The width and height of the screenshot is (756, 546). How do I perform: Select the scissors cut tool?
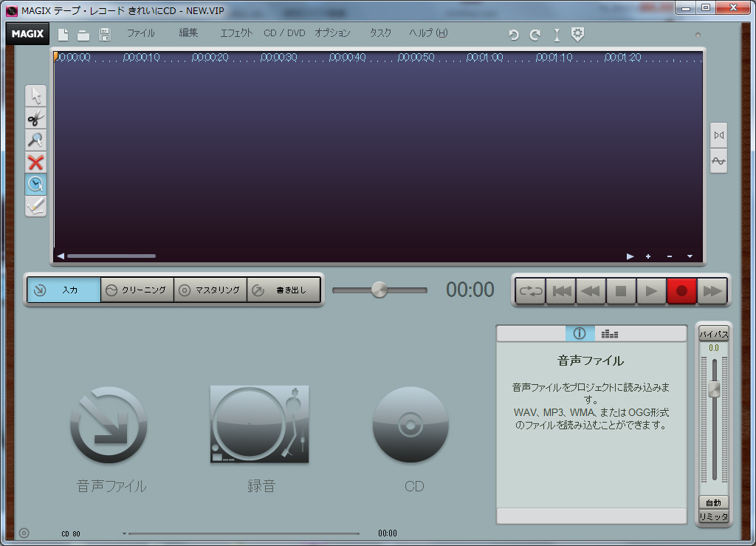tap(35, 117)
